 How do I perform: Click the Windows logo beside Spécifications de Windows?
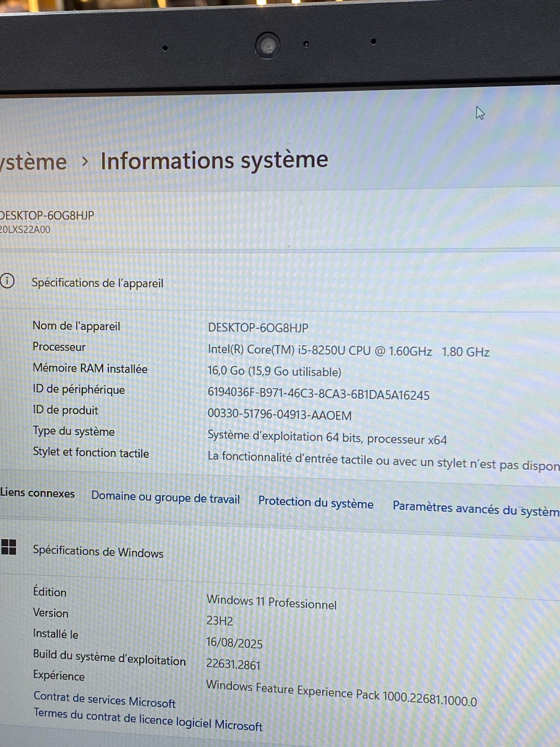(x=8, y=547)
